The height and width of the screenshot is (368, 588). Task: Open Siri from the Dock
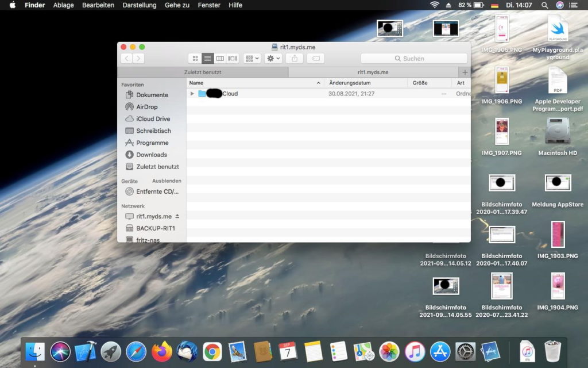click(60, 352)
